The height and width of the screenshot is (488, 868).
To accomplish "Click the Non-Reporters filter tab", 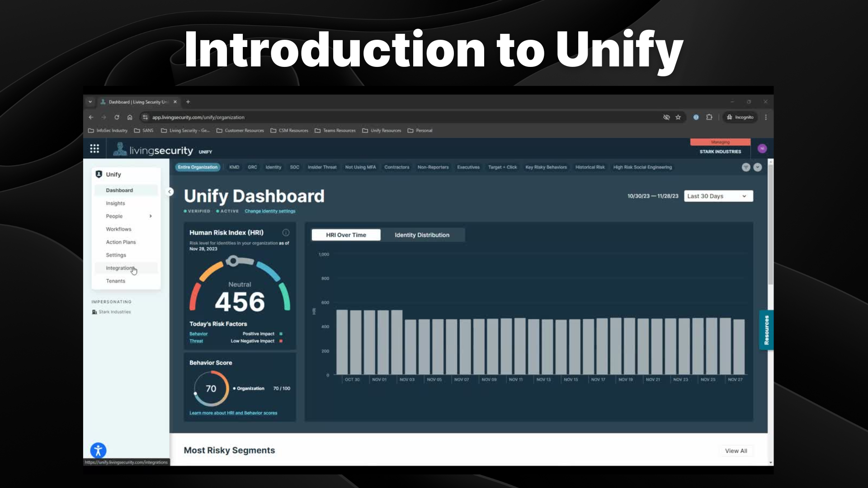I will tap(433, 167).
